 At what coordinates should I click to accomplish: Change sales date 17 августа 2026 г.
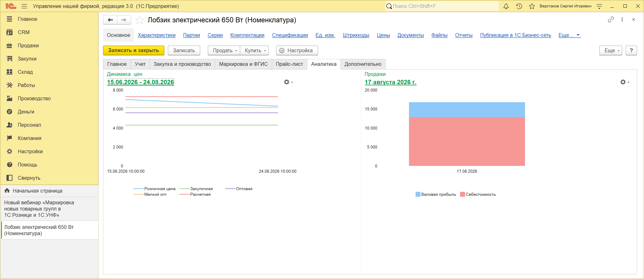coord(391,82)
